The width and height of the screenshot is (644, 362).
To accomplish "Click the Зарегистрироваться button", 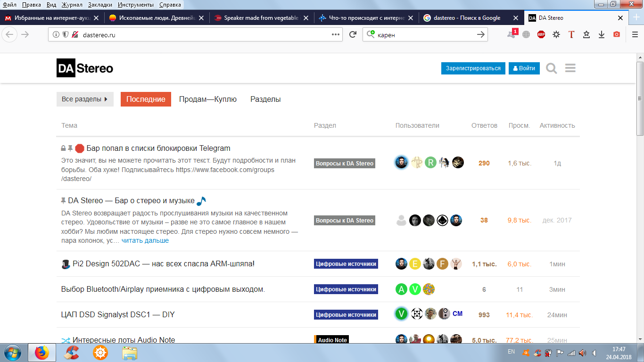I will click(x=473, y=68).
